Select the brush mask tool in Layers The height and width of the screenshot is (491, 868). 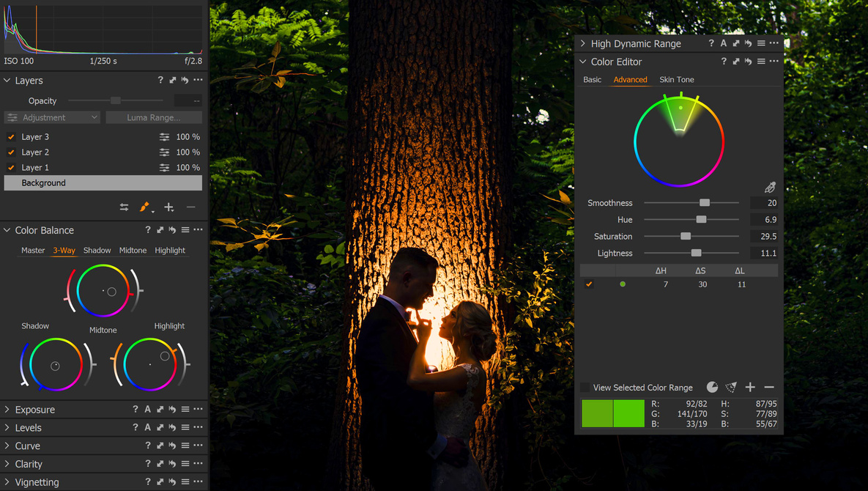(145, 207)
